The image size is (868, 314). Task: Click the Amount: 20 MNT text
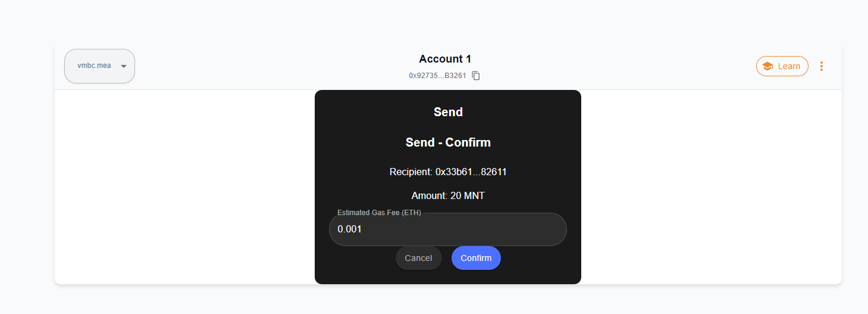click(448, 195)
